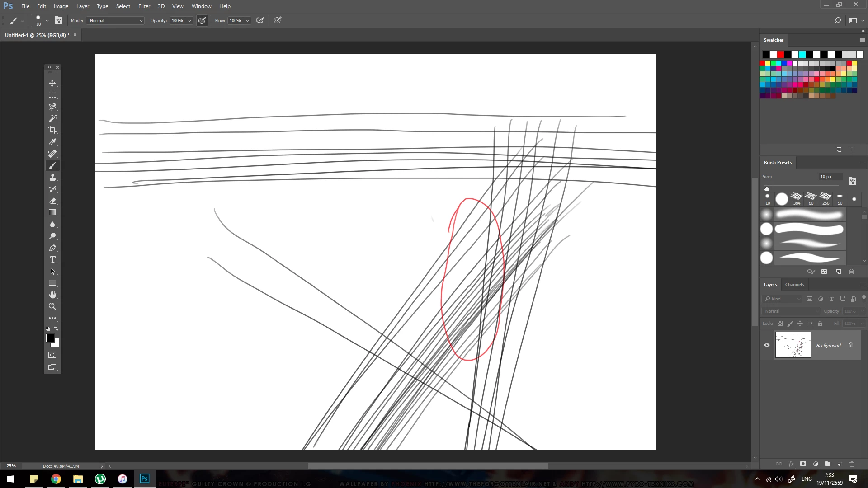This screenshot has height=488, width=868.
Task: Swap foreground and background colors
Action: click(x=56, y=328)
